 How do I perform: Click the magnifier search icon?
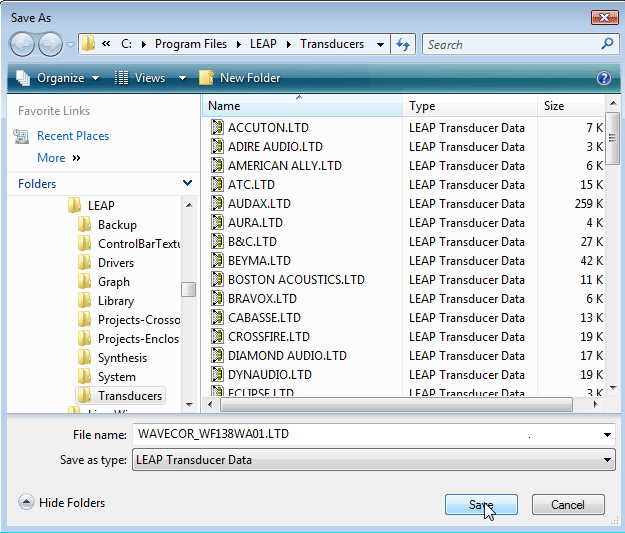607,44
